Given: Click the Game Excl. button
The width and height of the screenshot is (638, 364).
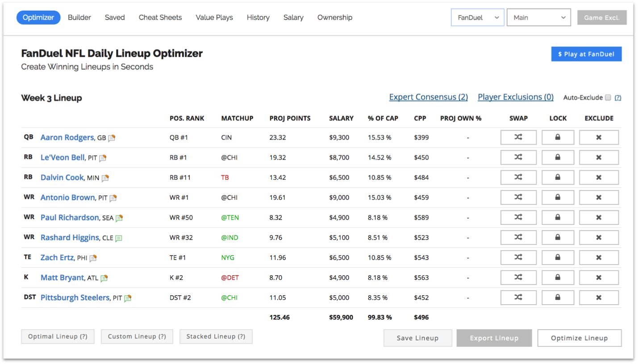Looking at the screenshot, I should click(602, 17).
